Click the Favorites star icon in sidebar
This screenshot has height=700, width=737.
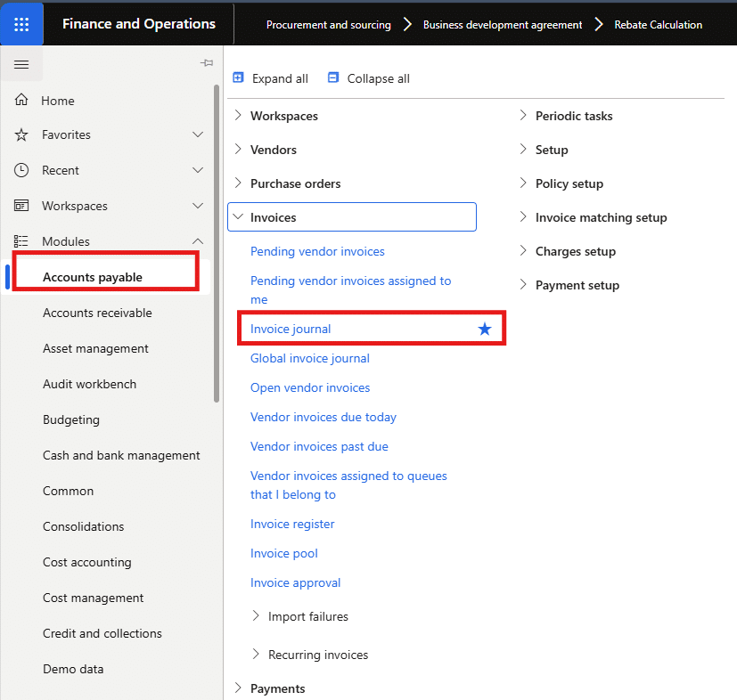click(x=22, y=134)
